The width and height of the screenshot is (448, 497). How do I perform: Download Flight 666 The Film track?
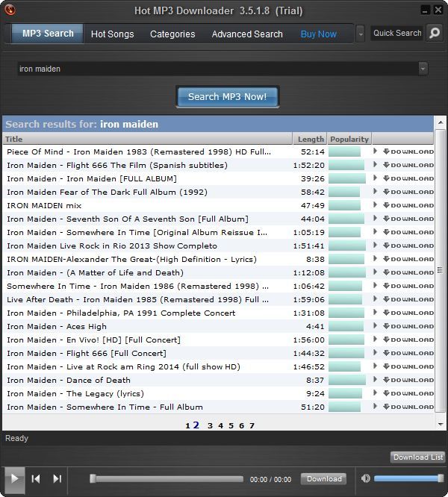point(408,165)
